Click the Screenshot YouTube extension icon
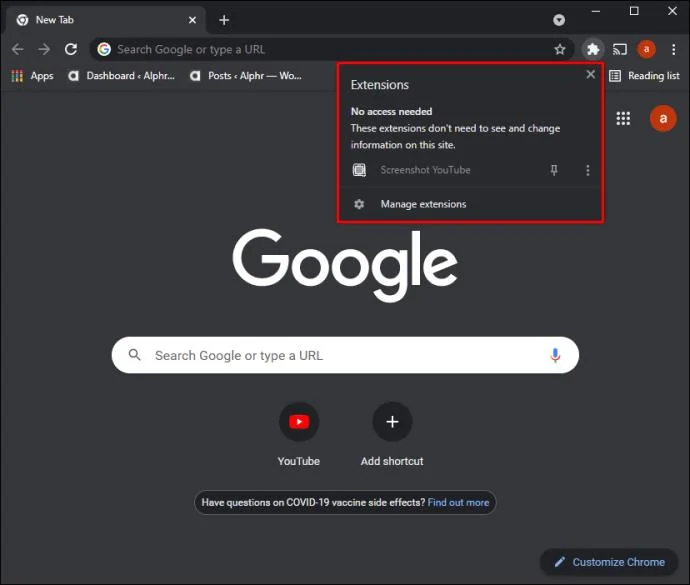This screenshot has height=585, width=690. pyautogui.click(x=359, y=170)
